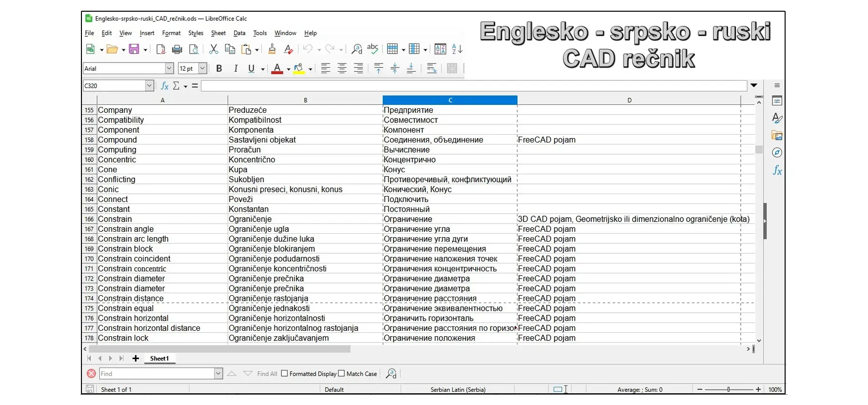The image size is (868, 405).
Task: Open the Format menu
Action: [171, 33]
